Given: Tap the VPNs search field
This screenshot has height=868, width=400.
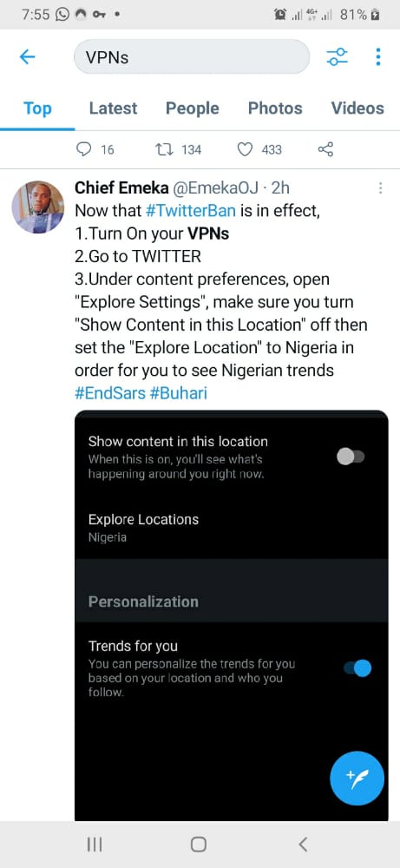Looking at the screenshot, I should (x=192, y=56).
